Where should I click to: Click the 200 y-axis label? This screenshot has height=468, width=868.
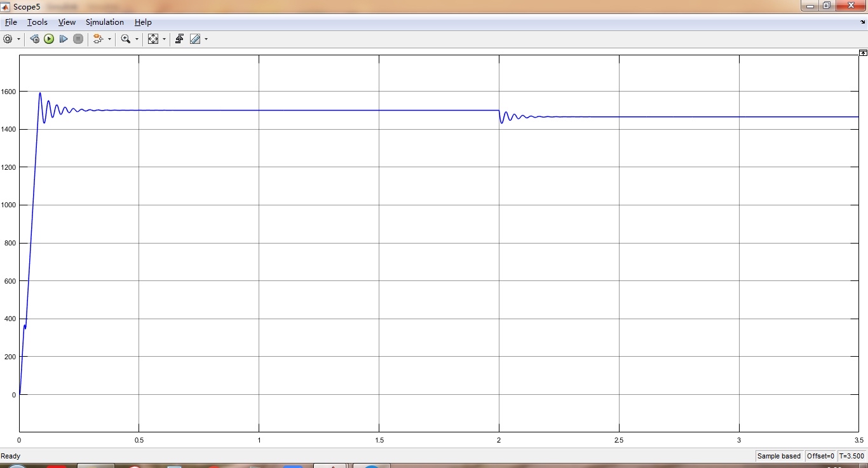[11, 357]
